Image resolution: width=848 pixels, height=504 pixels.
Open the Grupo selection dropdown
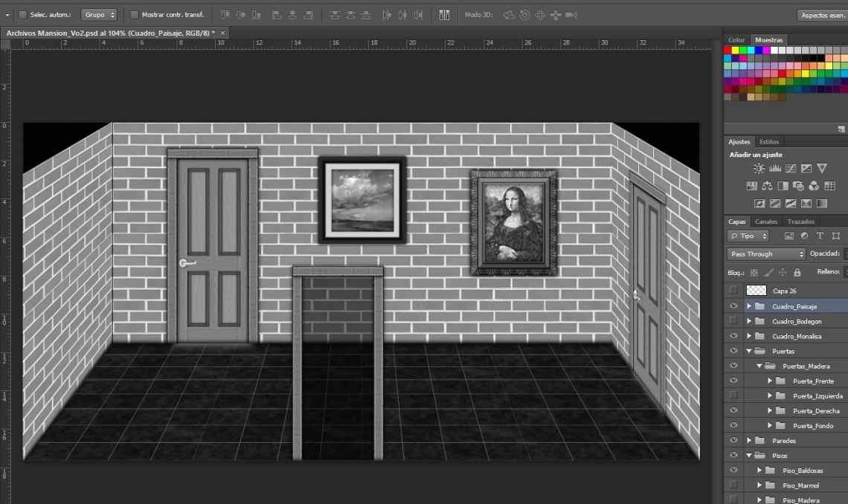coord(98,15)
